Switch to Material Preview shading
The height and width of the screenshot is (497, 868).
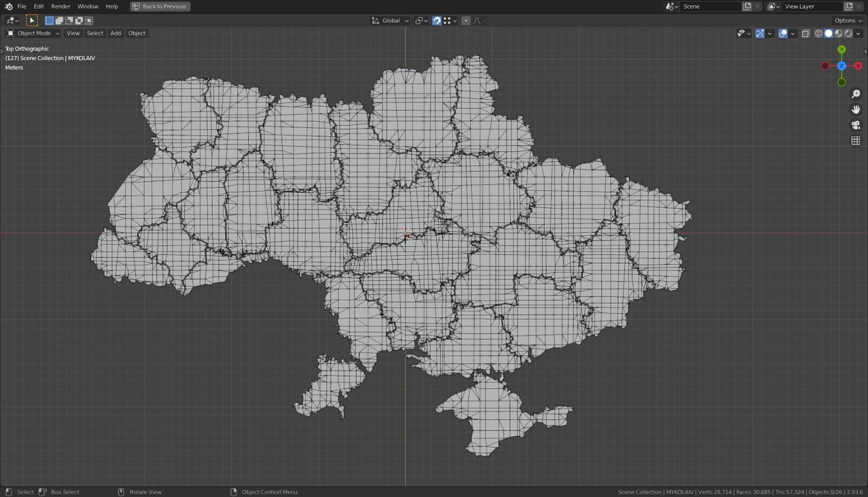(x=838, y=33)
